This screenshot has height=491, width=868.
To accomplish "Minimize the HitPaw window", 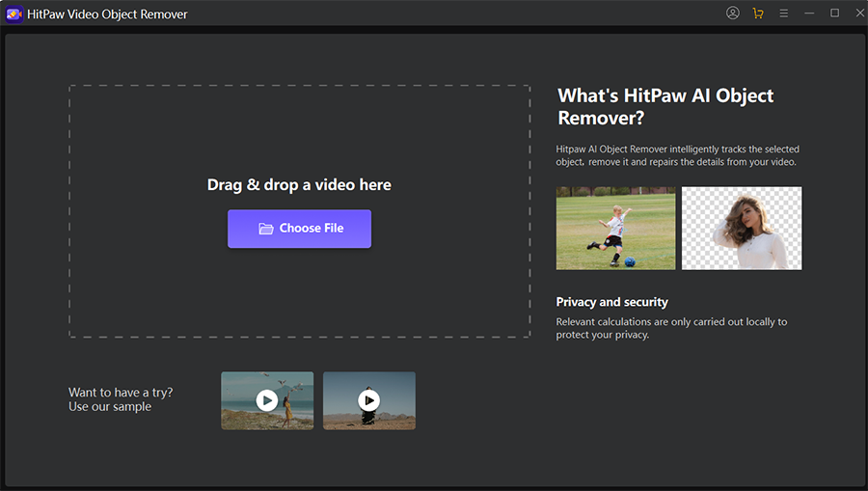I will [809, 13].
